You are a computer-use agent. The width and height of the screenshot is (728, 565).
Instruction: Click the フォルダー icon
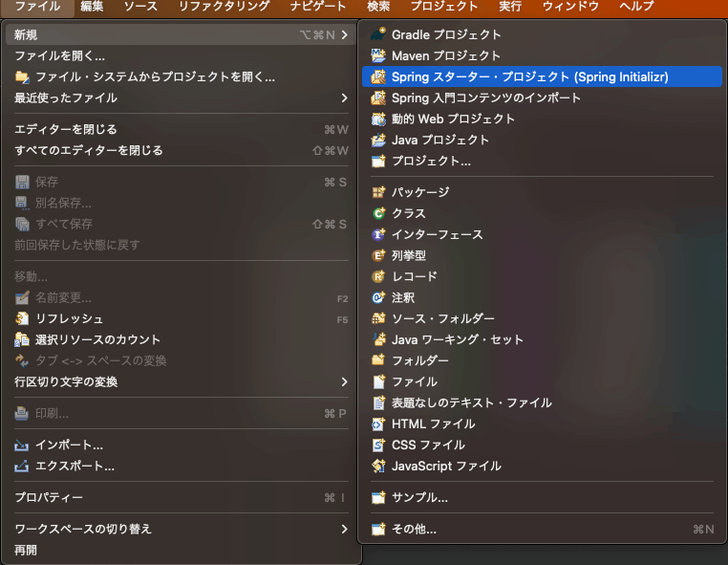378,360
